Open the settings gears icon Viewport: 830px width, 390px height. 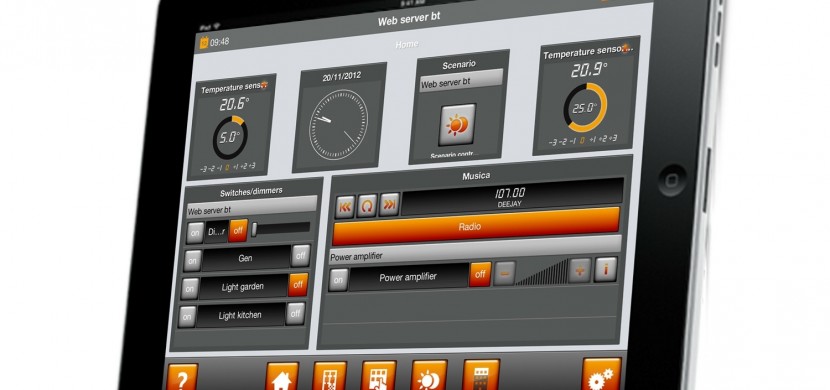(x=602, y=374)
